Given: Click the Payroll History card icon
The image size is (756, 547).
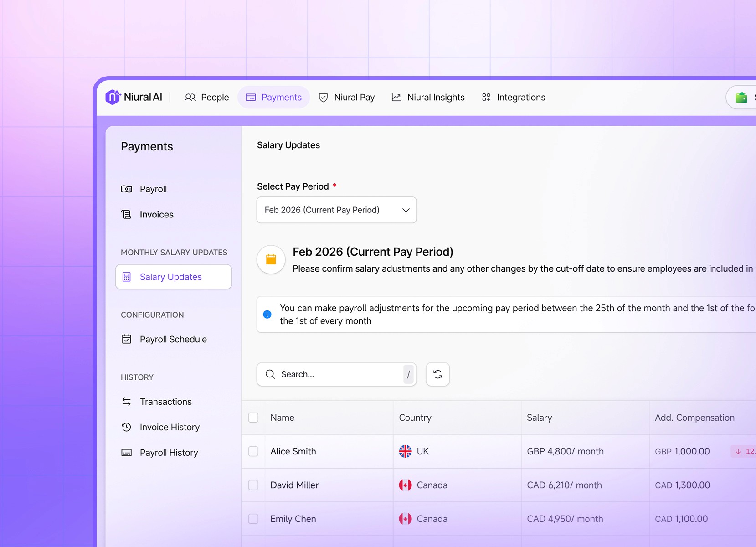Looking at the screenshot, I should click(x=127, y=453).
